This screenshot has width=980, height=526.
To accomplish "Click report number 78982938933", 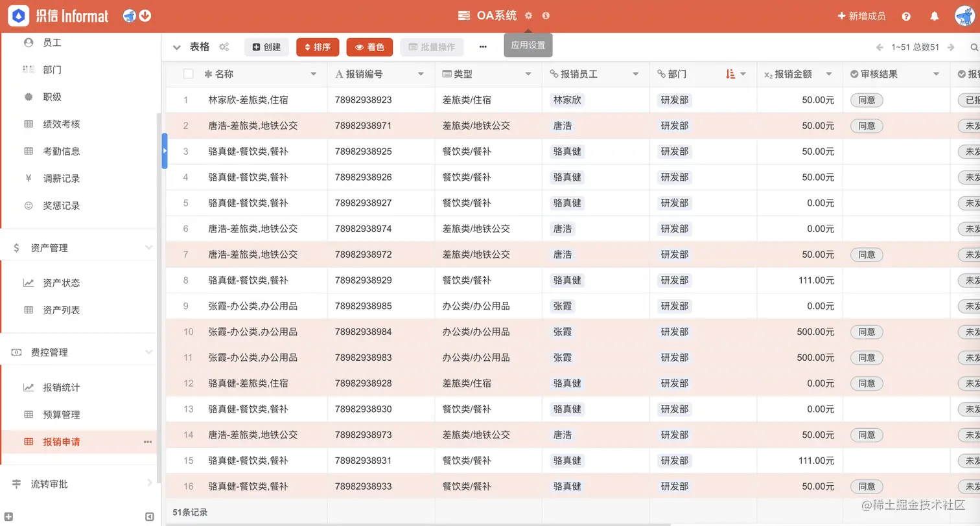I will (364, 486).
